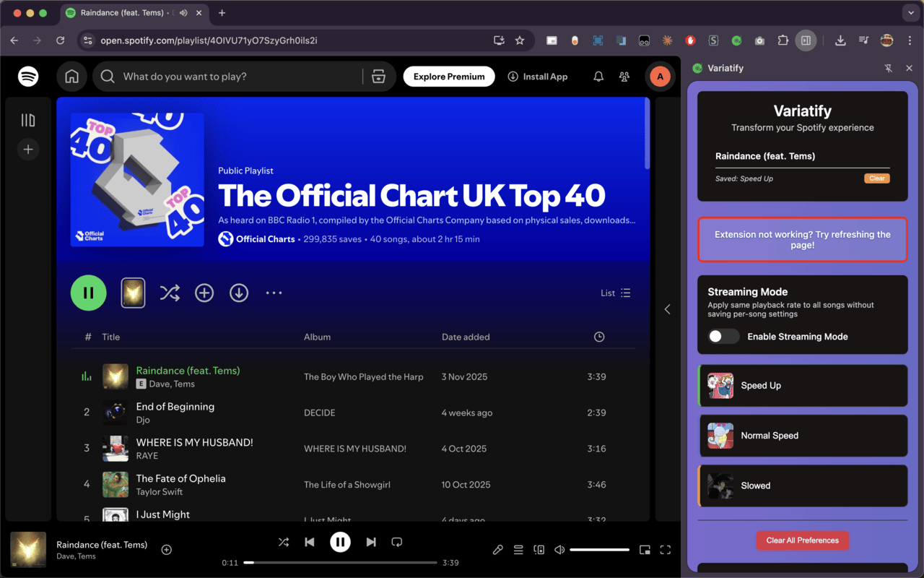Open The Life of a Showgirl album

pyautogui.click(x=347, y=485)
